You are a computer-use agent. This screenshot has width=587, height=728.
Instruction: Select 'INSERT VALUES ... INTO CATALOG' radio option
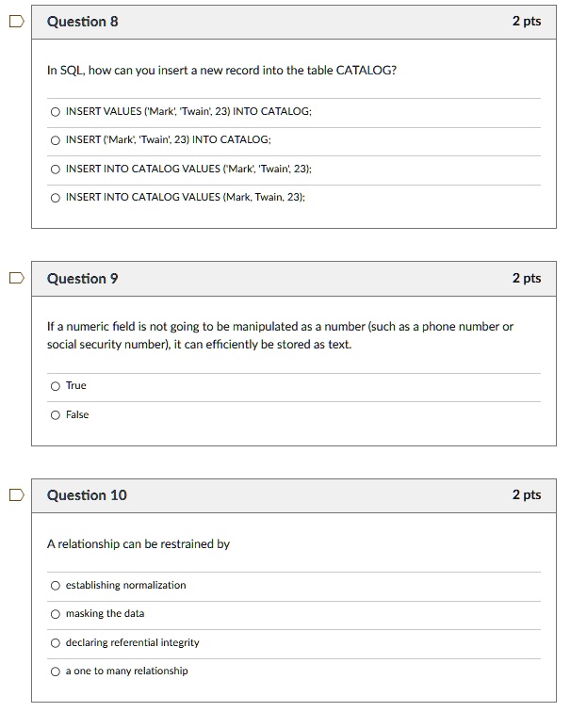click(56, 112)
